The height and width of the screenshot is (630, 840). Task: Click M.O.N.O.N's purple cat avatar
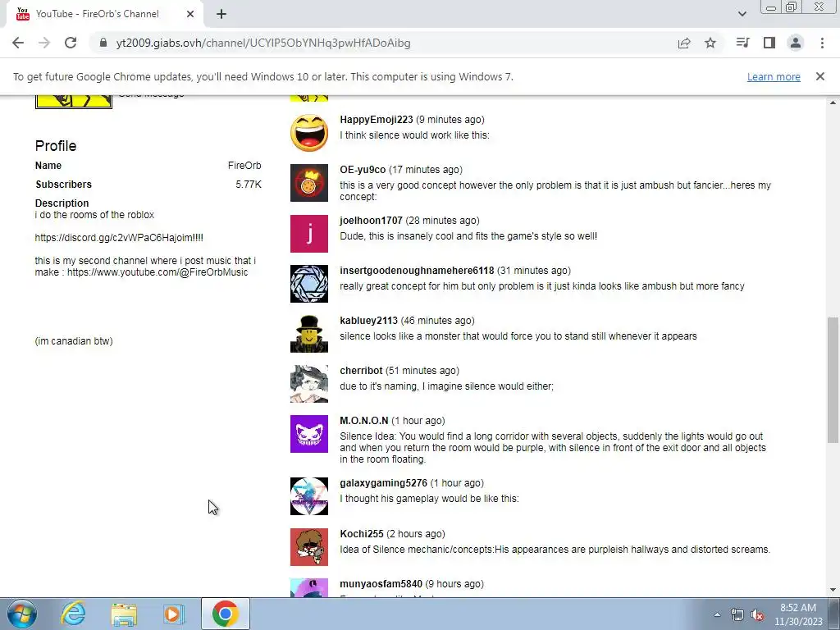(309, 434)
